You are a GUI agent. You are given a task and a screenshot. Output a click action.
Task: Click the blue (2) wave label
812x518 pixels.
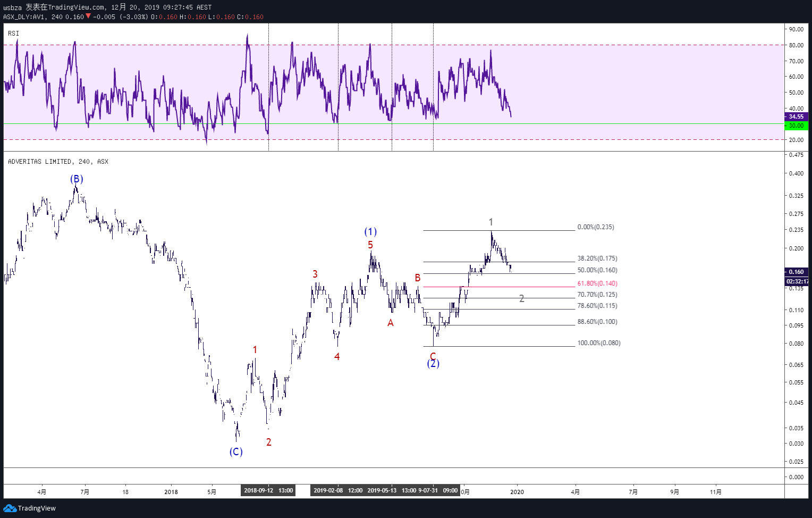tap(433, 364)
